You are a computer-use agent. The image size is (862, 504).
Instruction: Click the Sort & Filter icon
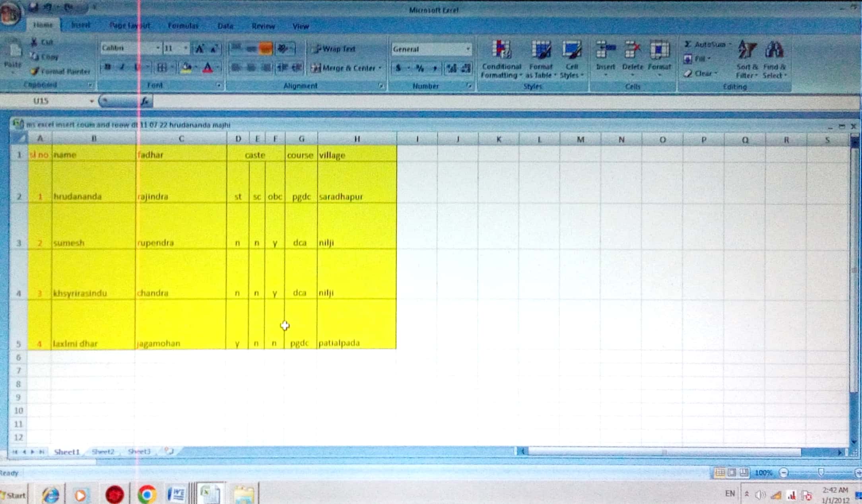tap(746, 51)
